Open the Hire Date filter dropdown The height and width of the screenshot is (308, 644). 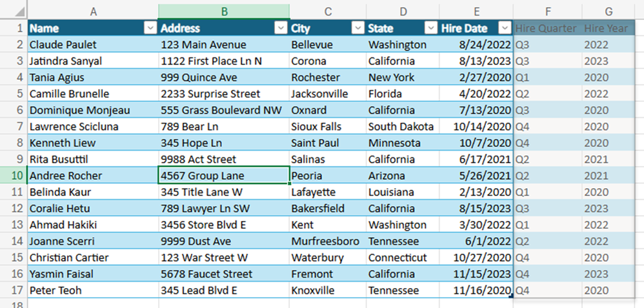pyautogui.click(x=505, y=28)
